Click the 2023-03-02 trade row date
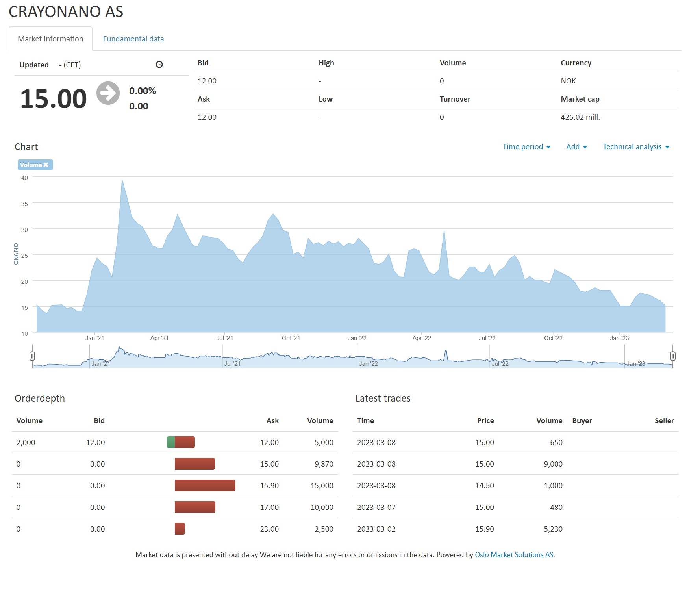Image resolution: width=700 pixels, height=589 pixels. tap(376, 529)
